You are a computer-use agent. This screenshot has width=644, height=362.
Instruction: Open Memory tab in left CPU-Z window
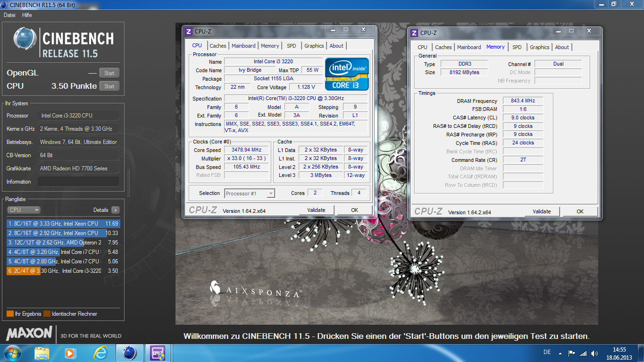point(270,46)
